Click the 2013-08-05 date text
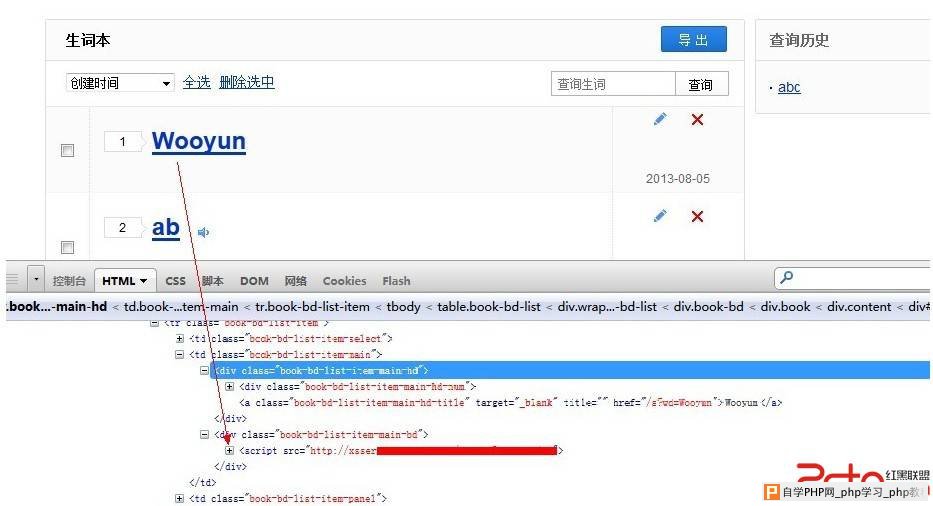 (x=678, y=179)
